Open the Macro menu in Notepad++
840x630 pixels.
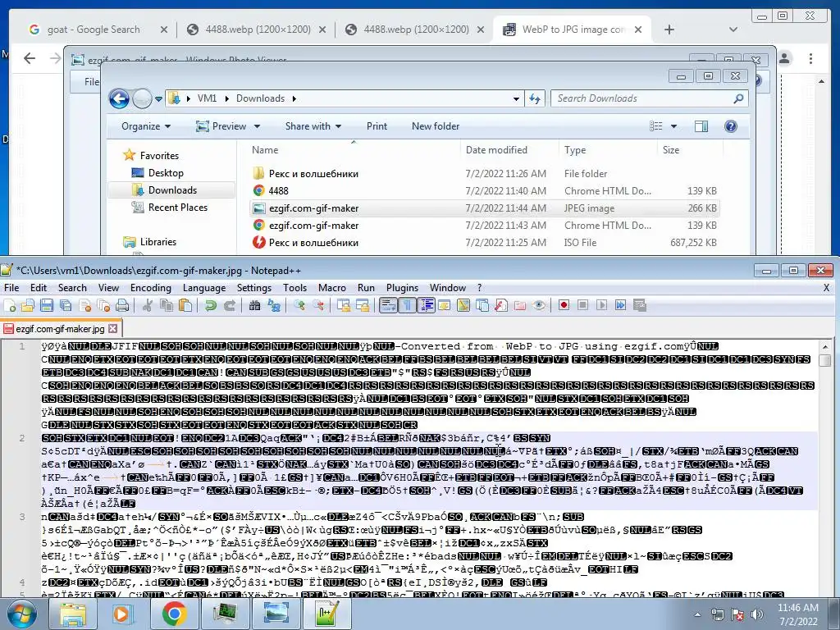click(x=331, y=288)
